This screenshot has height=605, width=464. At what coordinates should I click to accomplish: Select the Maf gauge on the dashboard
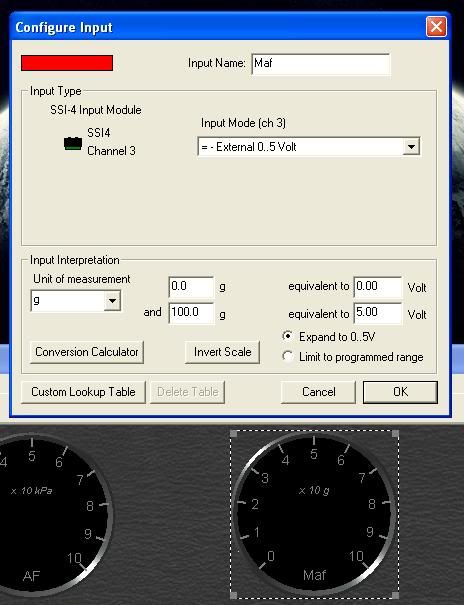click(314, 514)
